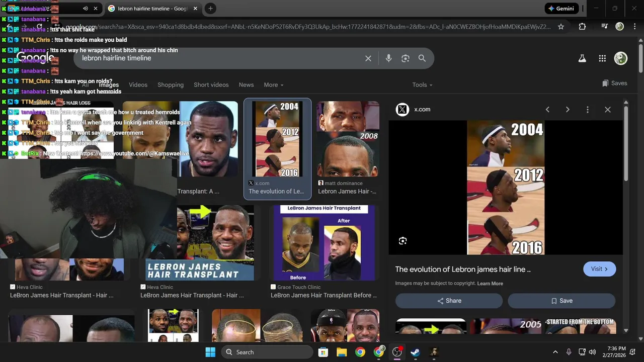Open the volume control in system tray
644x362 pixels.
[592, 352]
